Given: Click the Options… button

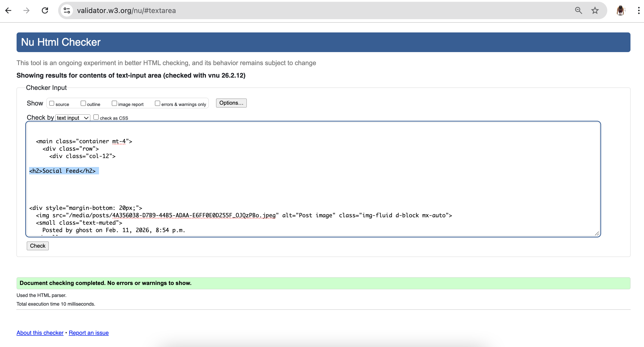Looking at the screenshot, I should coord(231,103).
